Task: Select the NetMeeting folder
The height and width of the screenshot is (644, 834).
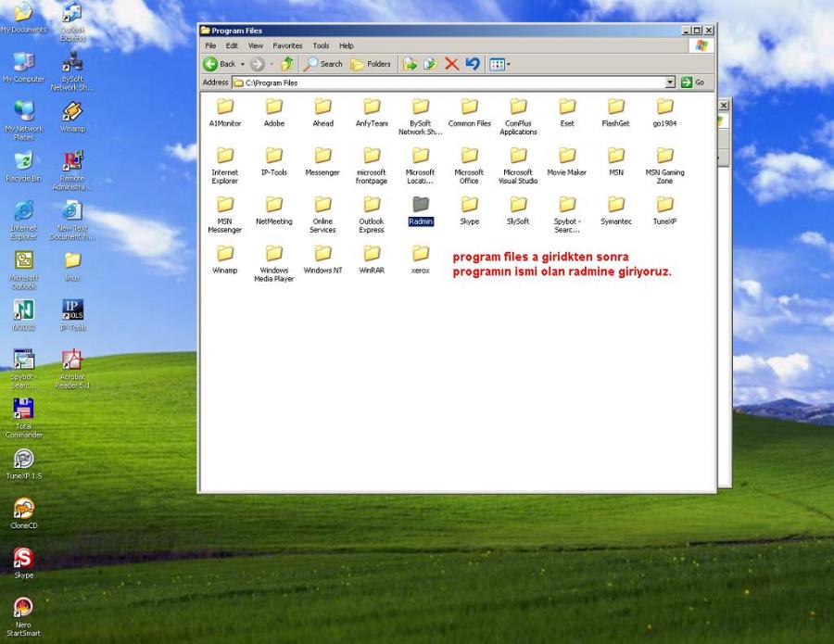Action: pyautogui.click(x=274, y=210)
